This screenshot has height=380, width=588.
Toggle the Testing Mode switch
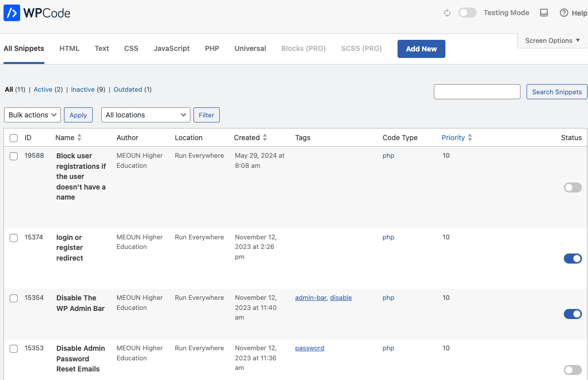tap(467, 13)
